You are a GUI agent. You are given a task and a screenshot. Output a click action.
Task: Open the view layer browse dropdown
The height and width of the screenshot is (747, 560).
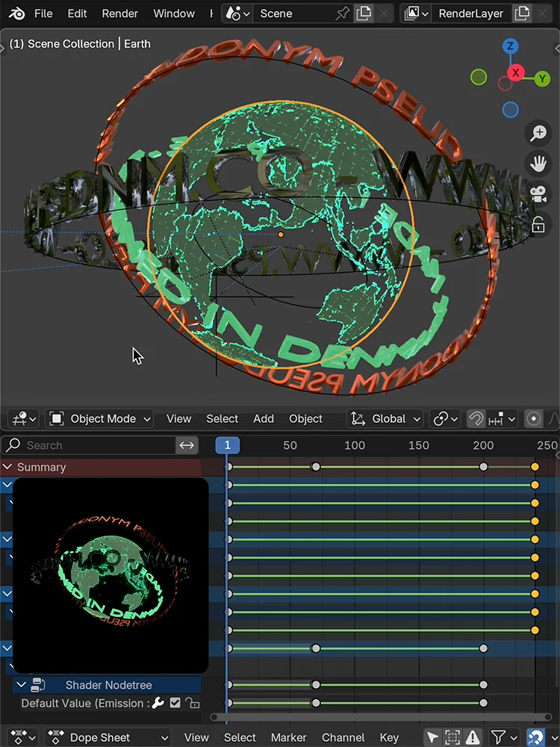(416, 13)
